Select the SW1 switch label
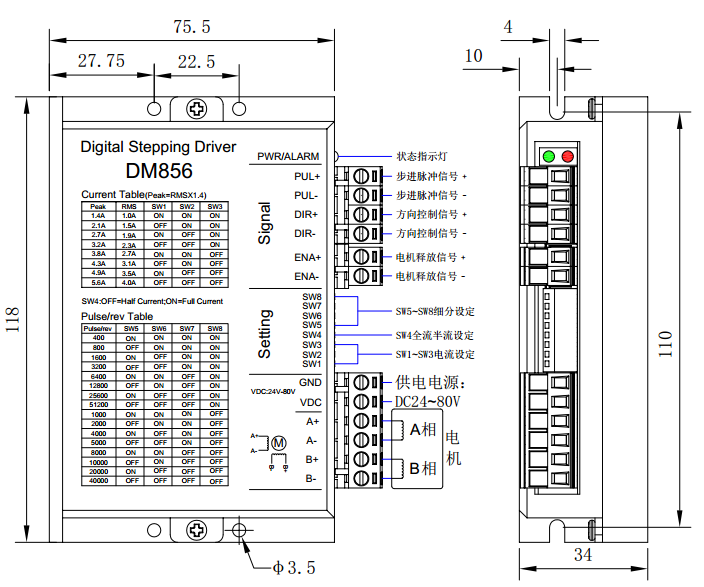Viewport: 704px width, 587px height. pos(312,364)
